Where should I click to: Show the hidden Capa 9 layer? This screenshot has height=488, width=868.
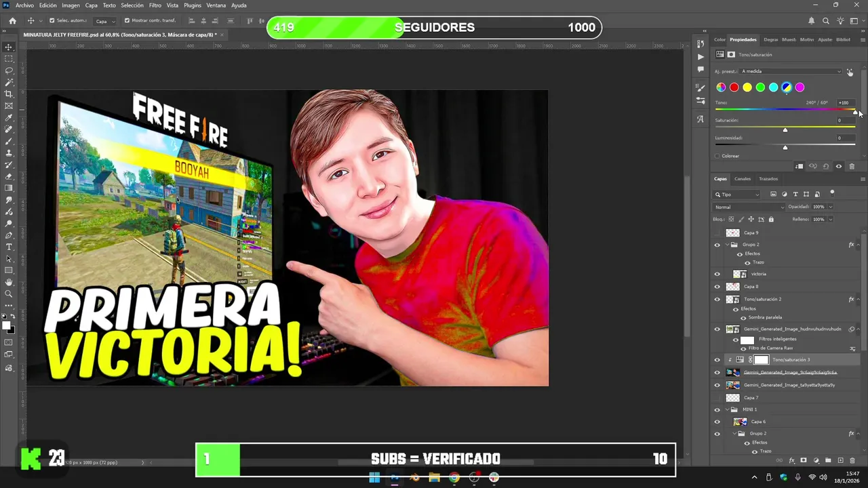(717, 232)
